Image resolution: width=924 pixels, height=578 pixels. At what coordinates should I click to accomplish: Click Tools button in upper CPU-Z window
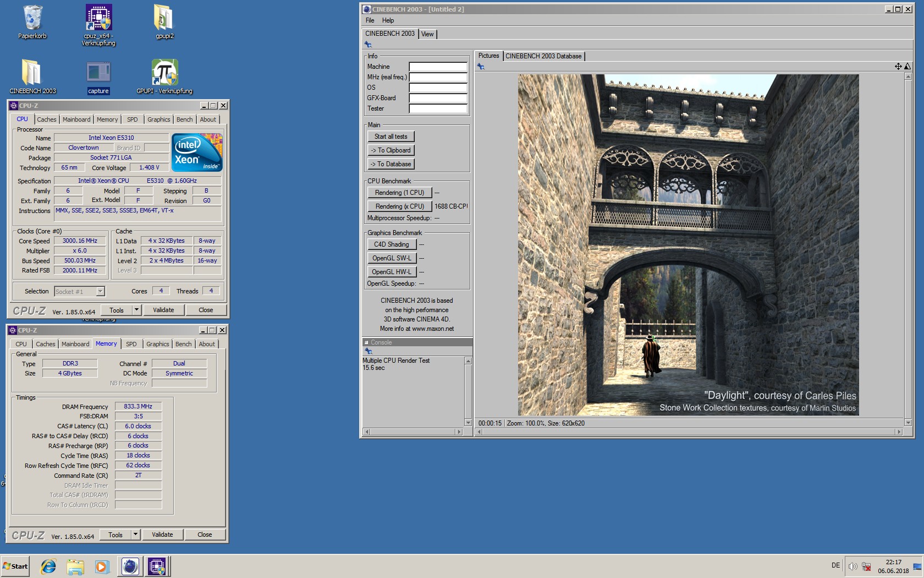[x=117, y=310]
